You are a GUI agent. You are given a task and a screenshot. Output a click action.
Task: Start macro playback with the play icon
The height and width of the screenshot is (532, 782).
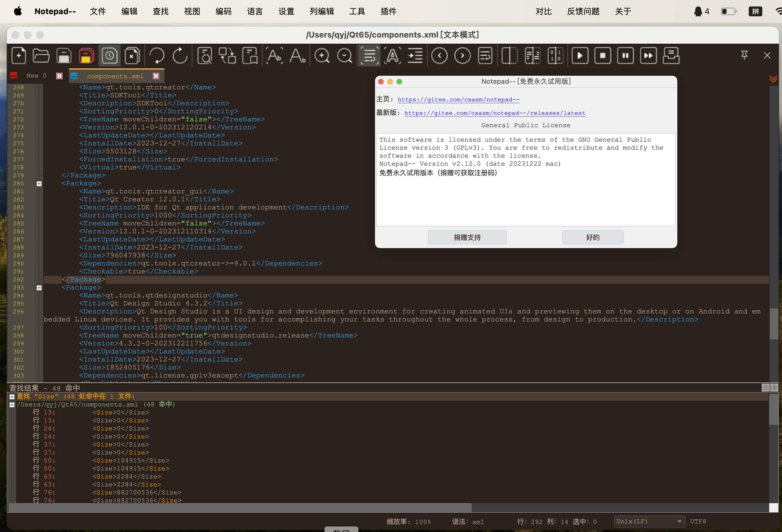[579, 55]
